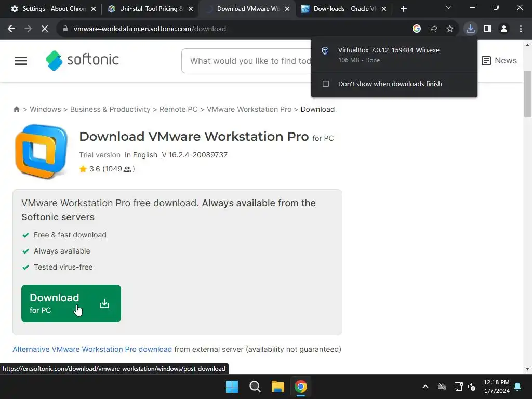Open Google search side icon
Screen dimensions: 532x399
click(x=417, y=29)
